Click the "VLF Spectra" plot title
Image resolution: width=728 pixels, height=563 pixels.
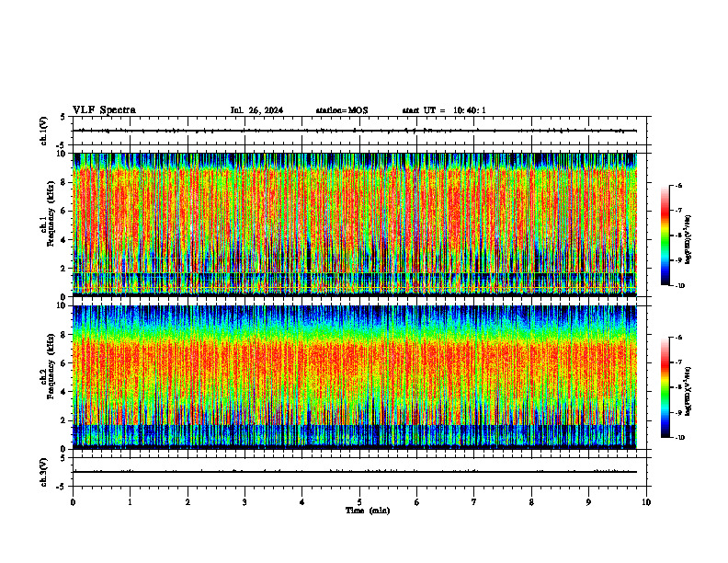104,110
